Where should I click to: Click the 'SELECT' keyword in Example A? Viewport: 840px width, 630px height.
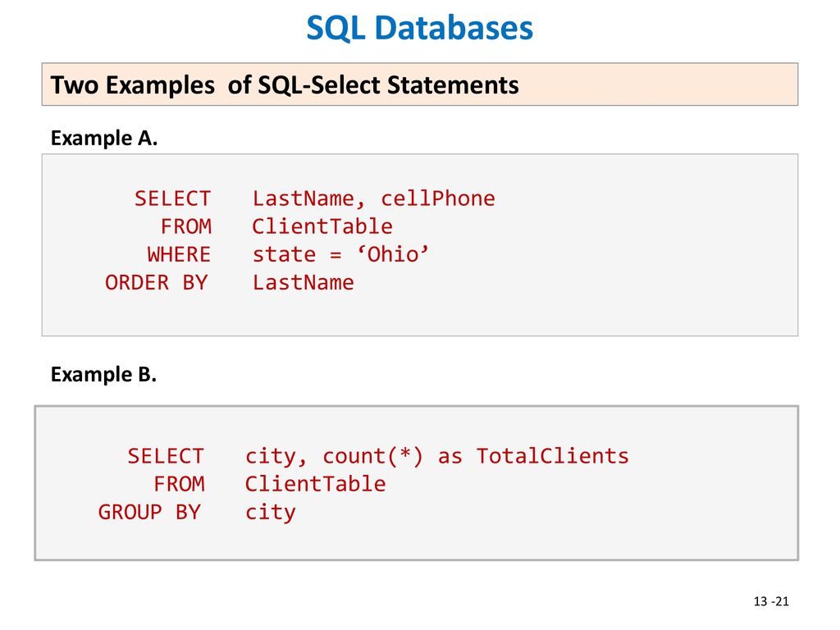[172, 199]
